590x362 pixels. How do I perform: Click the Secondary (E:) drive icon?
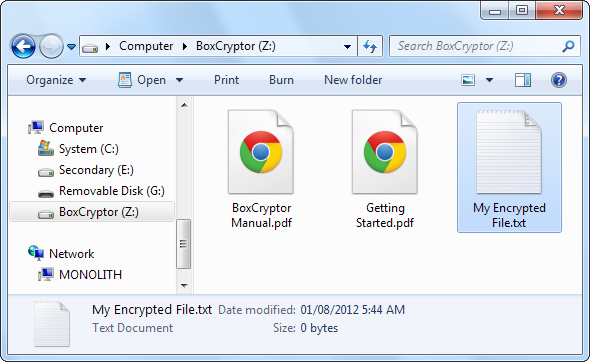46,172
